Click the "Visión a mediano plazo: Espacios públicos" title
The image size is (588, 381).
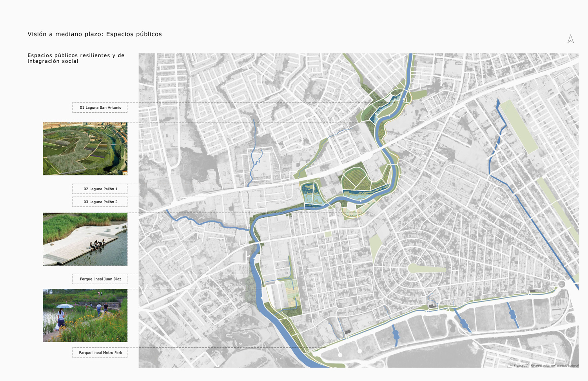tap(94, 34)
